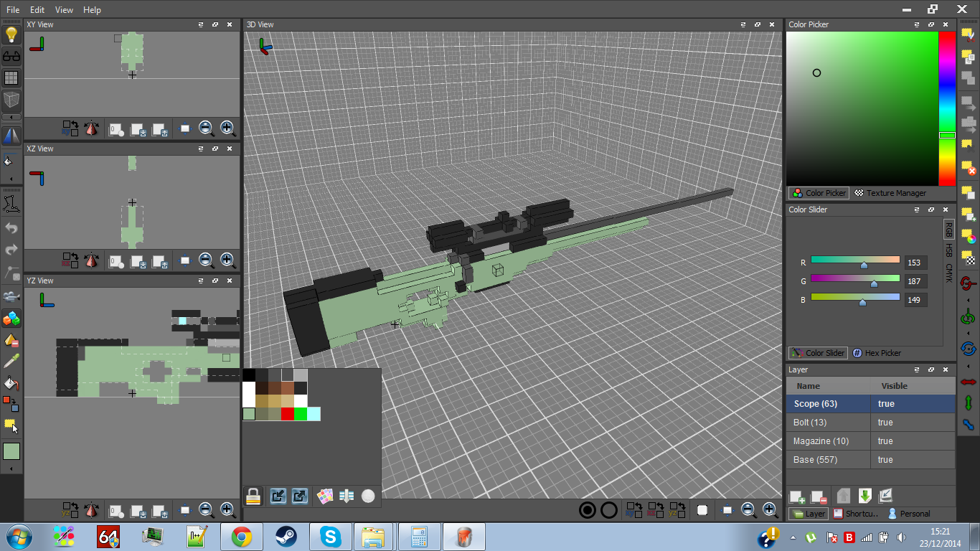Click the lightbulb lighting icon
980x551 pixels.
11,35
